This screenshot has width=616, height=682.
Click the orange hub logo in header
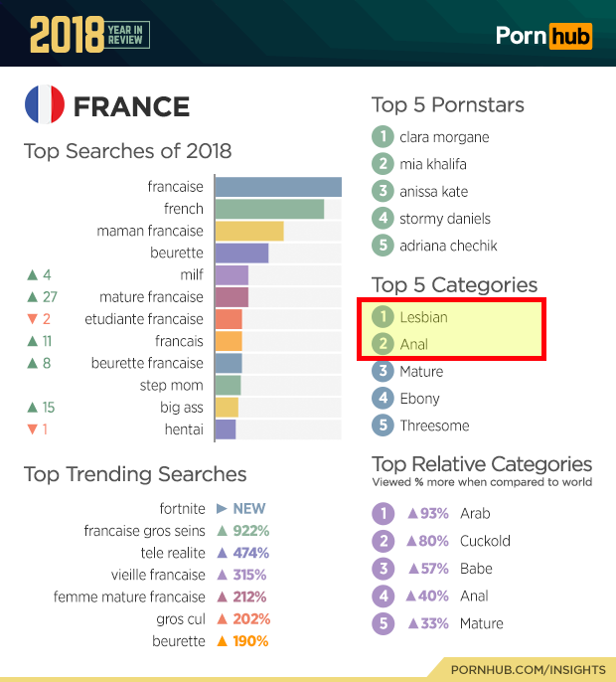click(570, 36)
